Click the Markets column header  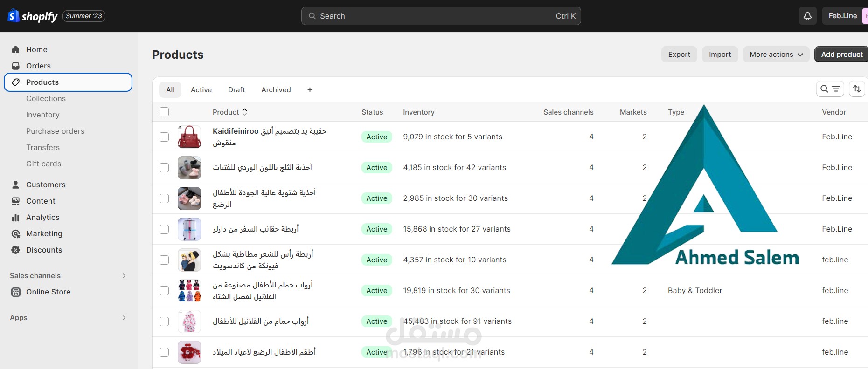pos(633,112)
